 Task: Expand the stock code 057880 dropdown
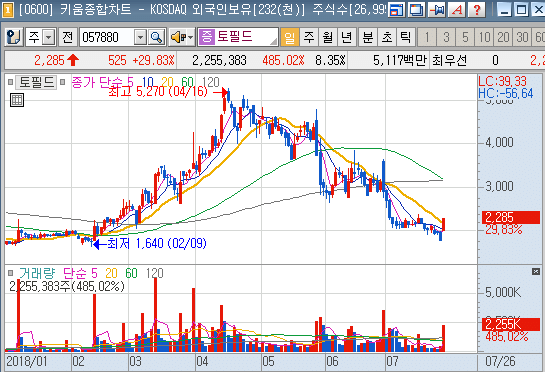point(140,37)
